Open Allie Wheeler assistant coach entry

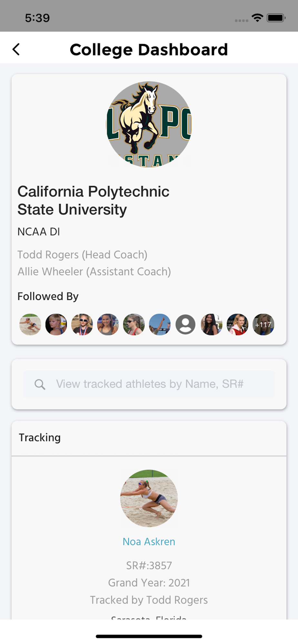pyautogui.click(x=94, y=272)
